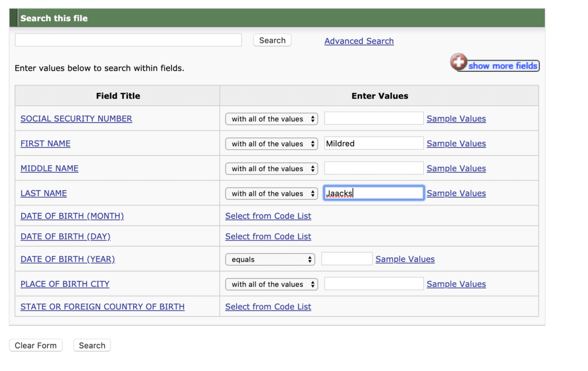Open Code List for STATE OR FOREIGN COUNTRY OF BIRTH
This screenshot has width=588, height=371.
[x=268, y=307]
